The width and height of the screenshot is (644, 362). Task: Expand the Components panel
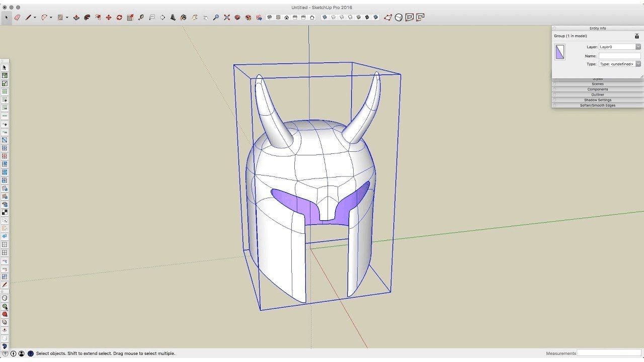(x=598, y=89)
